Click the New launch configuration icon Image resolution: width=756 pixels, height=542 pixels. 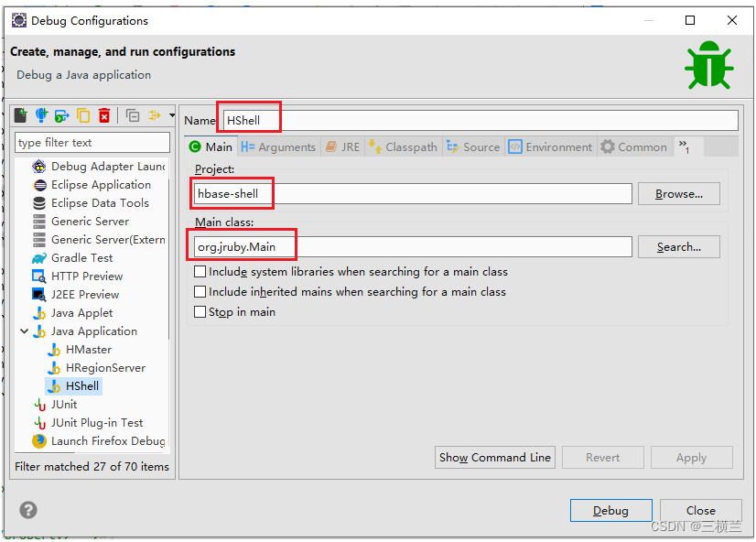coord(20,115)
